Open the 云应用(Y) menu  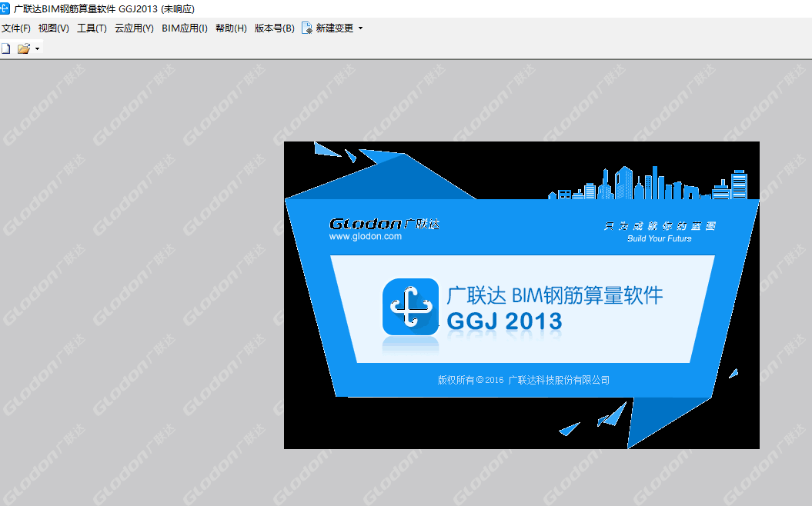tap(134, 28)
